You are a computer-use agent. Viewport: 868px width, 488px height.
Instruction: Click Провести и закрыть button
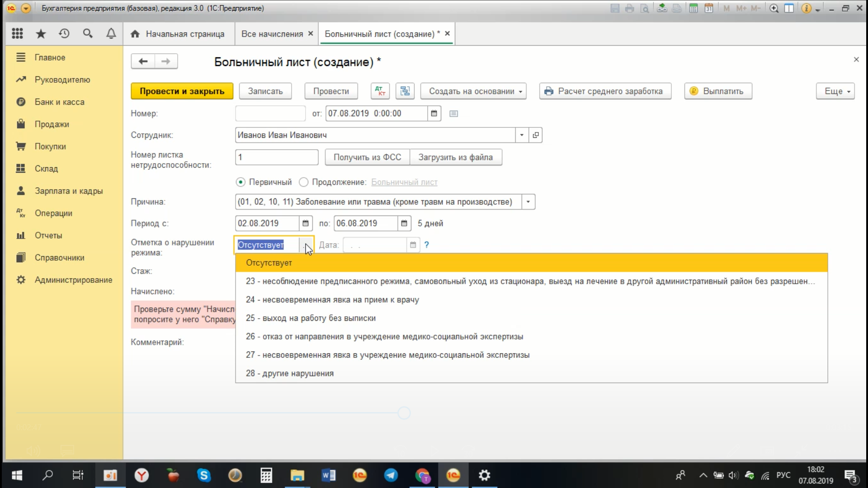[x=182, y=91]
